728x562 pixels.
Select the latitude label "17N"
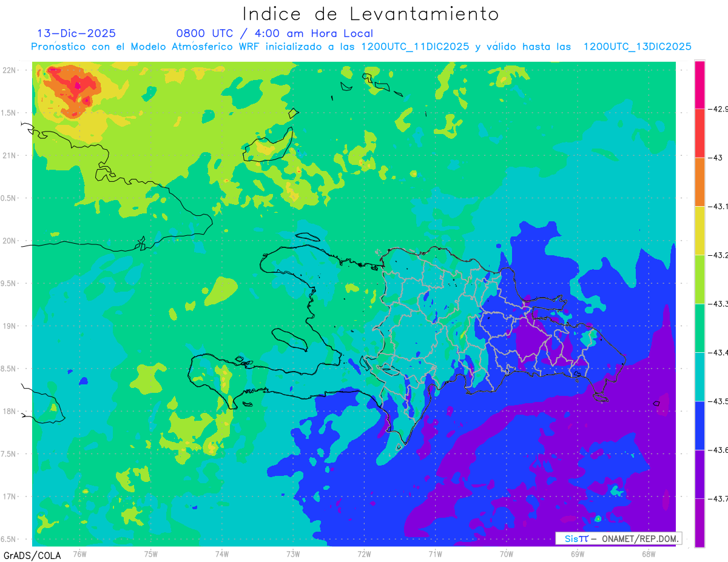coord(8,497)
